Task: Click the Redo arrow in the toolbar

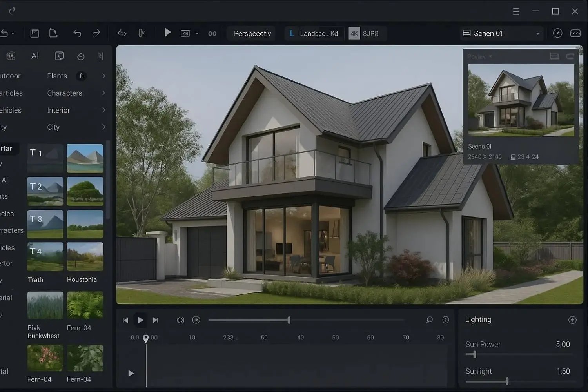Action: tap(96, 33)
